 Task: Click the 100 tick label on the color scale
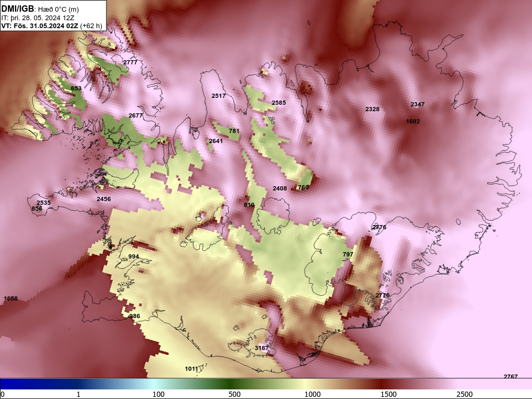(x=159, y=394)
